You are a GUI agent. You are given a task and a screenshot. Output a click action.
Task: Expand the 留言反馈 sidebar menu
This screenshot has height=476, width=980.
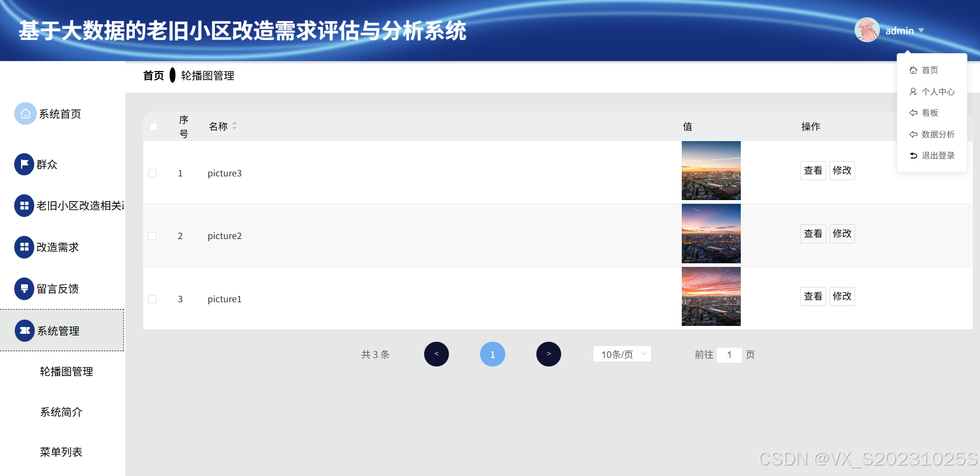[62, 289]
